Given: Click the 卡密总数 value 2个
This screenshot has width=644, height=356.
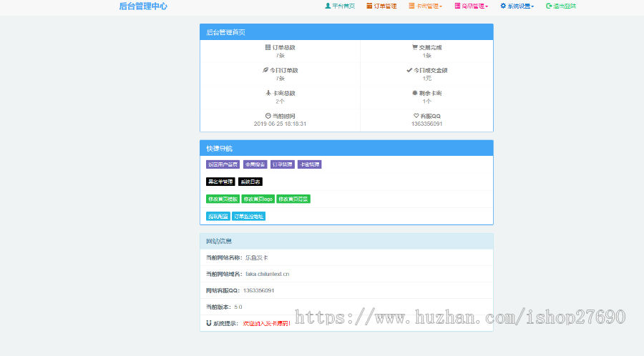Looking at the screenshot, I should click(280, 102).
